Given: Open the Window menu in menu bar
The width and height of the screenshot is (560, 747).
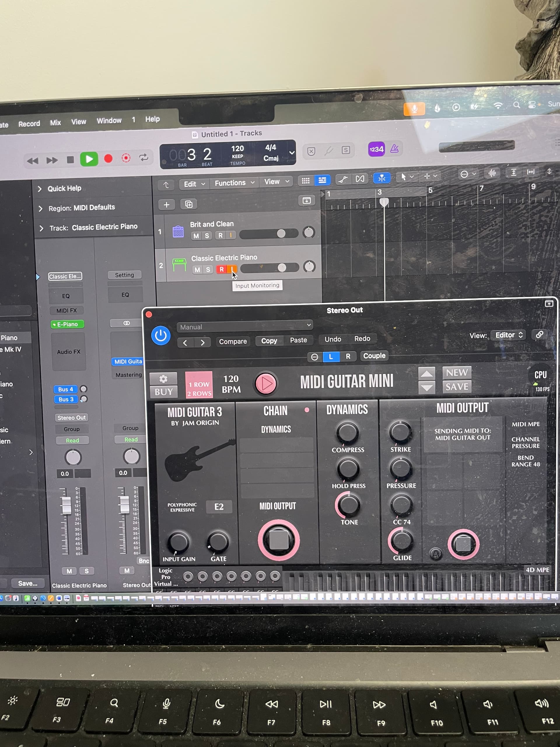Looking at the screenshot, I should click(x=109, y=121).
